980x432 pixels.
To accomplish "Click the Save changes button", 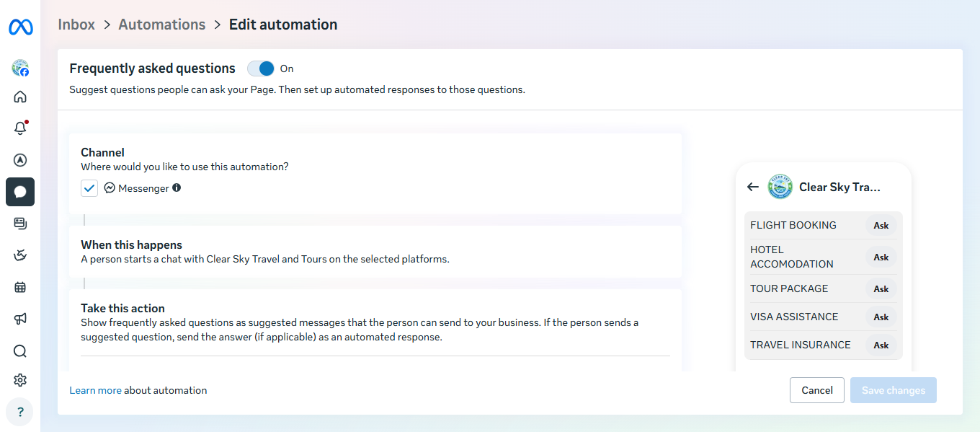I will click(x=894, y=390).
